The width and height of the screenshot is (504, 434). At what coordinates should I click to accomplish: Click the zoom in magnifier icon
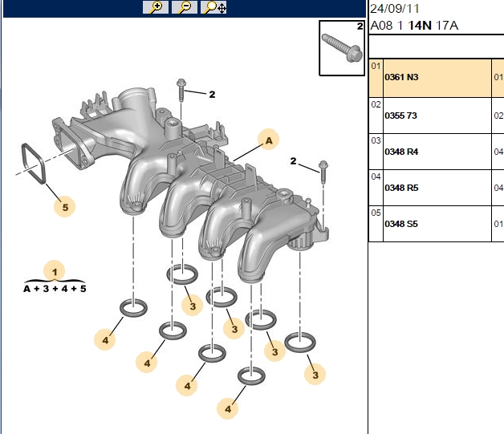[x=156, y=7]
